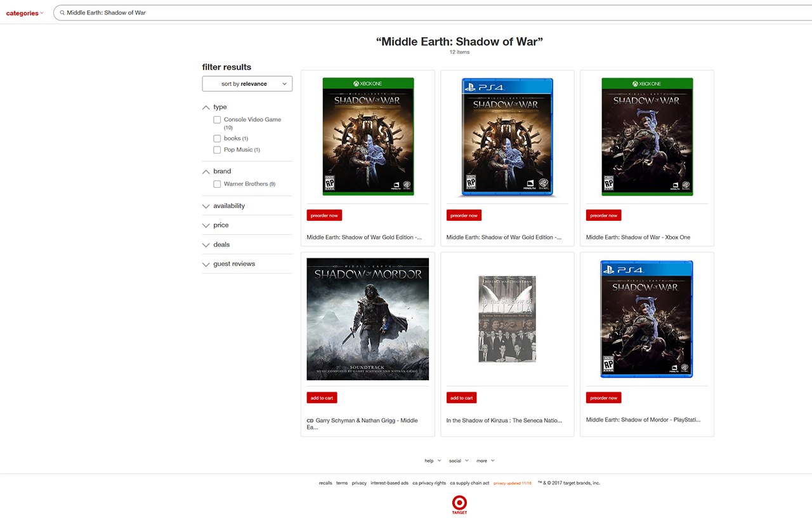The height and width of the screenshot is (530, 812).
Task: Preorder the Xbox One Gold Edition
Action: [x=324, y=215]
